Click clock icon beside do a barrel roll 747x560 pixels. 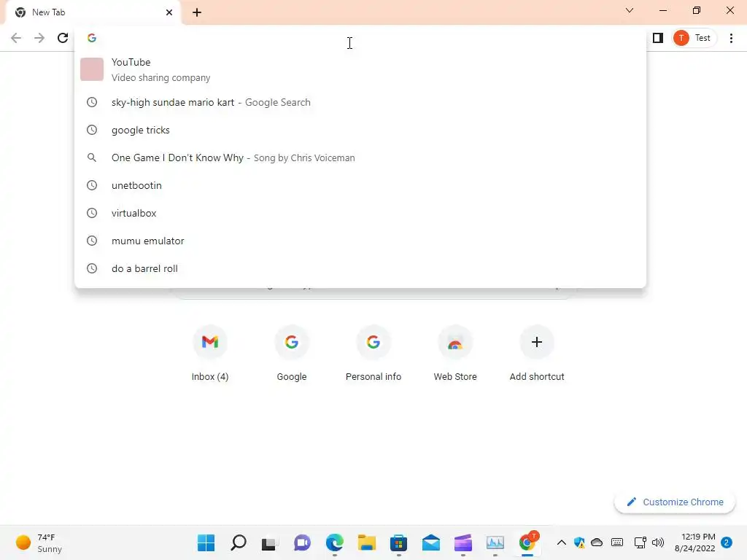tap(92, 268)
